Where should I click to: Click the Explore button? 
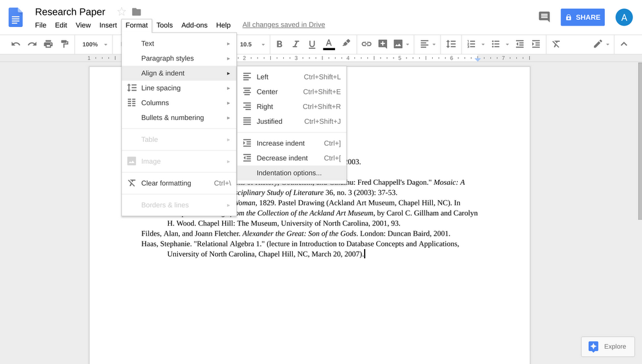607,347
